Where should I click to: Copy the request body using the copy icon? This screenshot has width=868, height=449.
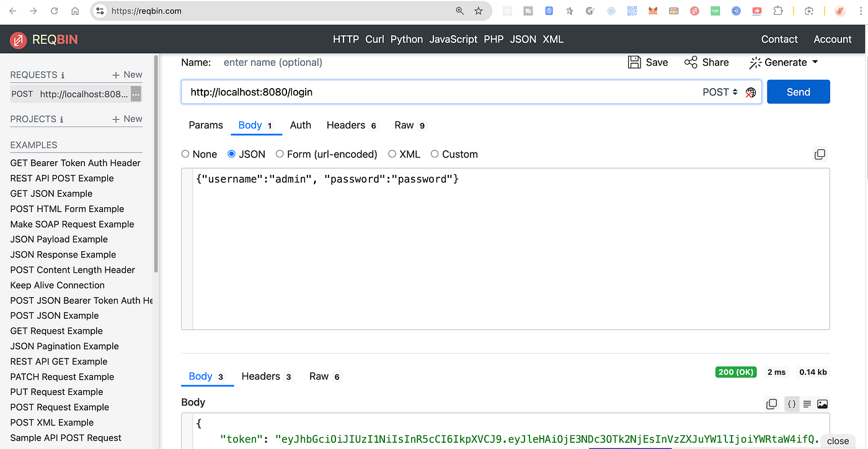[820, 154]
